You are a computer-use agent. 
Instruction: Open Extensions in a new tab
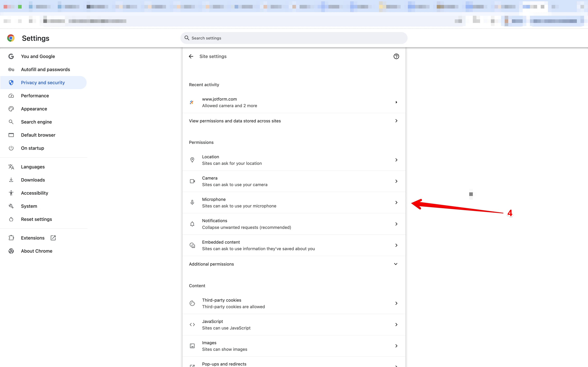tap(53, 238)
